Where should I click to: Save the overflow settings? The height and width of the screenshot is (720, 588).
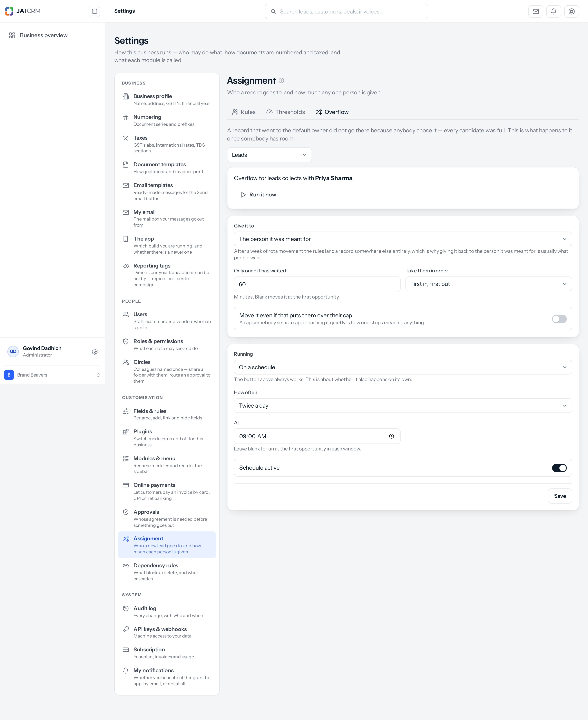(x=560, y=496)
